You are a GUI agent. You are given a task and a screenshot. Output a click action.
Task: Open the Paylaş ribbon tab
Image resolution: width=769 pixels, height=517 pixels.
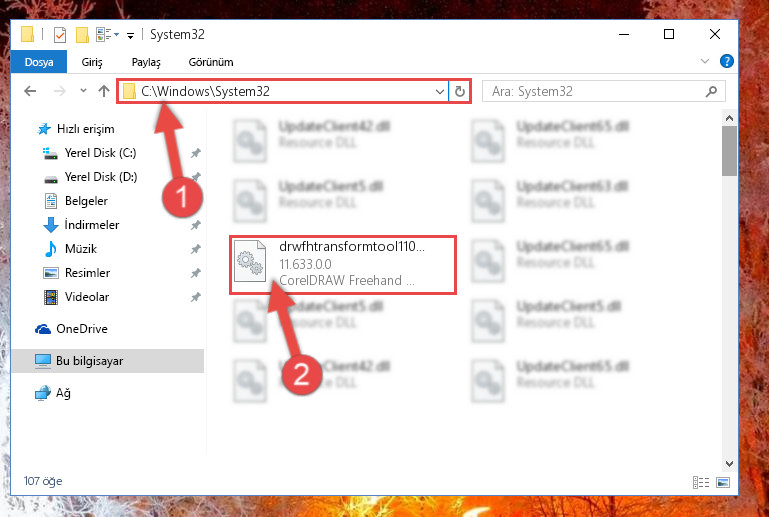(146, 62)
